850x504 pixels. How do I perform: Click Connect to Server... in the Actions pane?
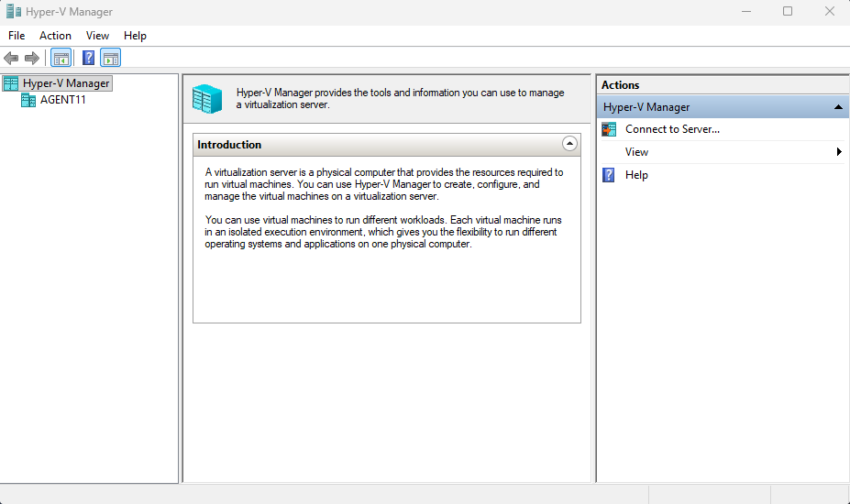click(671, 129)
